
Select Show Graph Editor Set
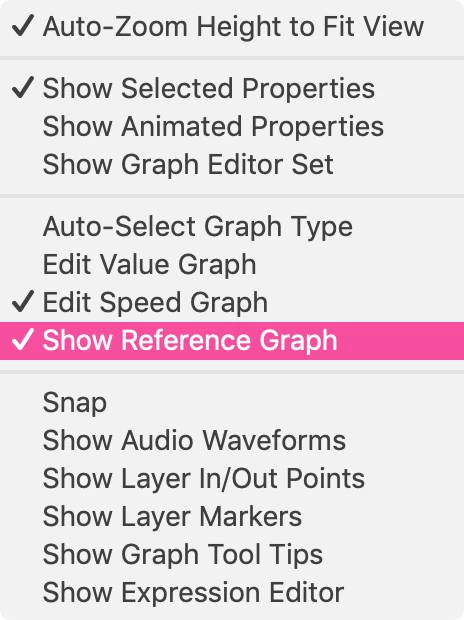232,164
